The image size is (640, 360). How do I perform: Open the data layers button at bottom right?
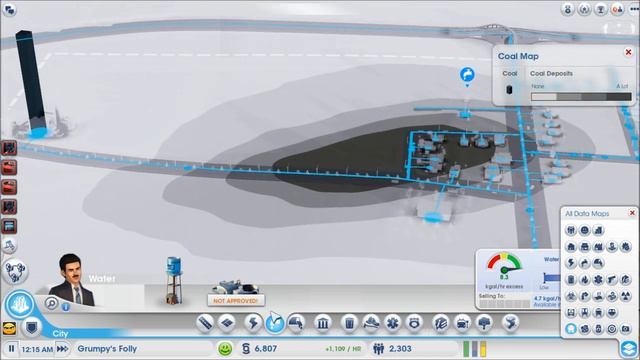[x=629, y=349]
